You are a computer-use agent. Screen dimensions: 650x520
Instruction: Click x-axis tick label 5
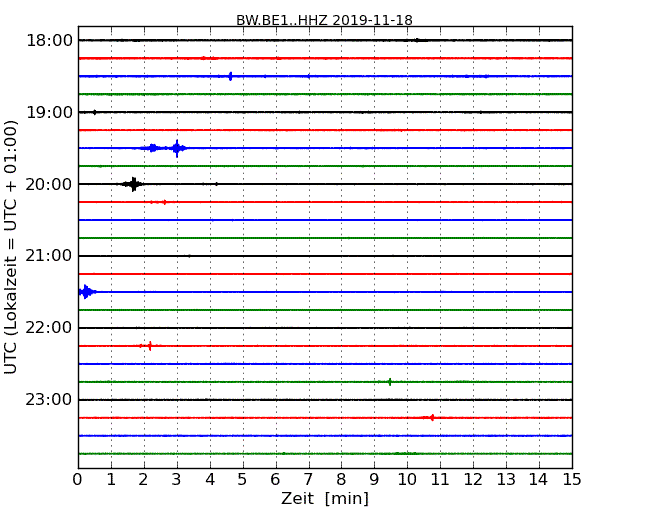[242, 479]
